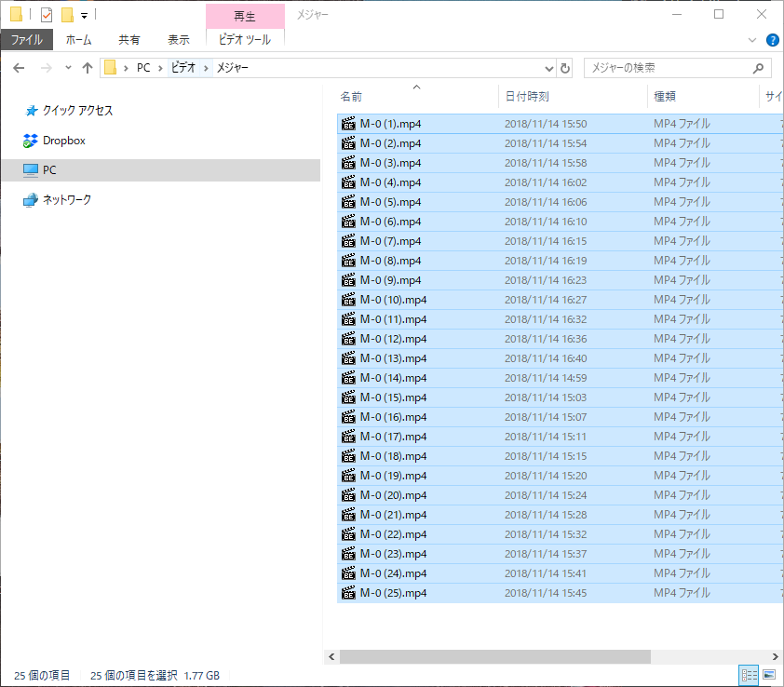Screen dimensions: 784x687
Task: Click the New Folder icon in title bar
Action: click(x=66, y=15)
